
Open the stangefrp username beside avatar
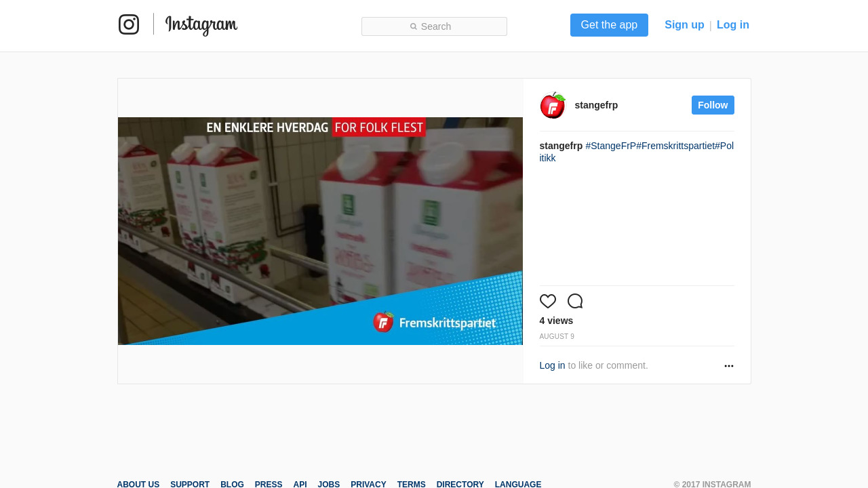pyautogui.click(x=596, y=105)
